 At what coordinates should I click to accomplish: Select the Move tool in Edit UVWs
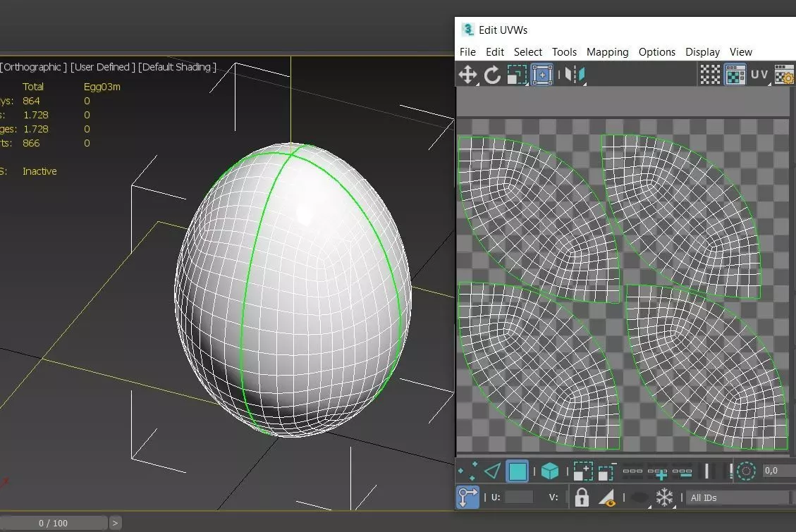click(467, 75)
